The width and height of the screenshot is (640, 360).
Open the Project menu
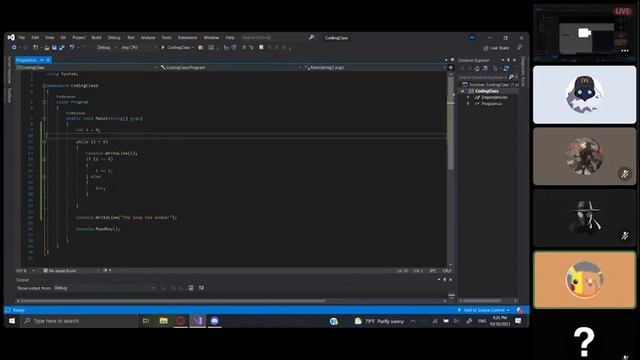coord(79,38)
